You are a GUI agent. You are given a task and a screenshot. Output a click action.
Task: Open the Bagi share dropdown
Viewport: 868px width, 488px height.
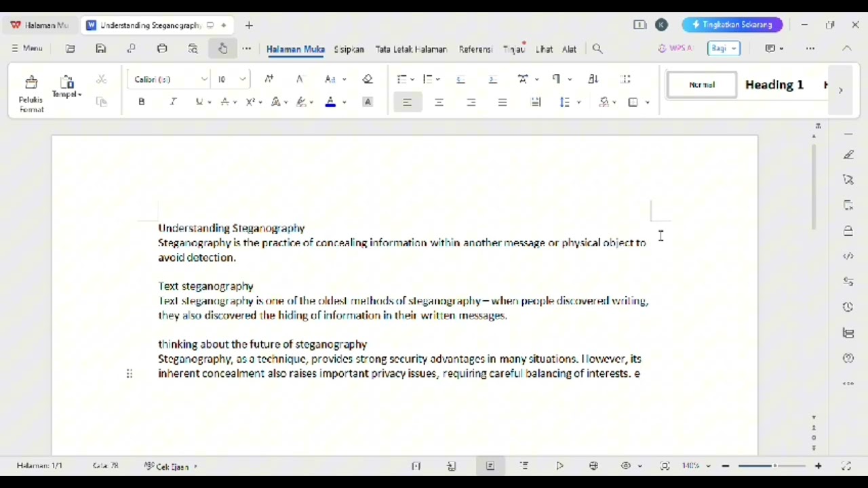click(724, 48)
